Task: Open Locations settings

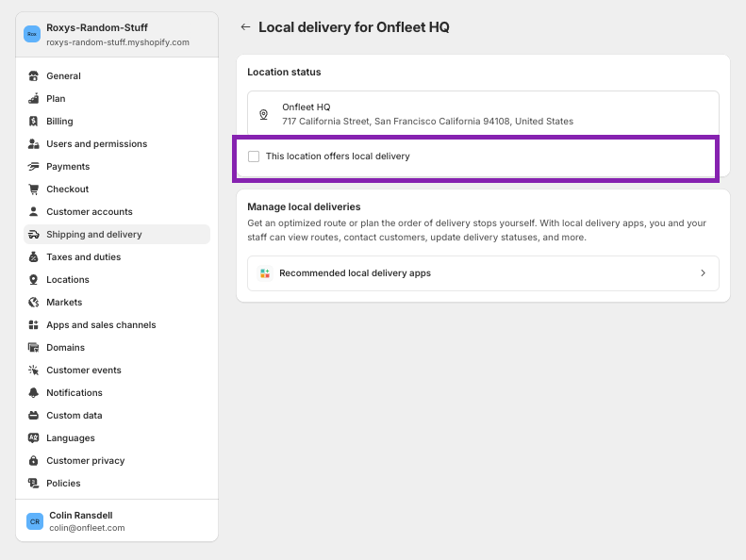Action: point(117,279)
